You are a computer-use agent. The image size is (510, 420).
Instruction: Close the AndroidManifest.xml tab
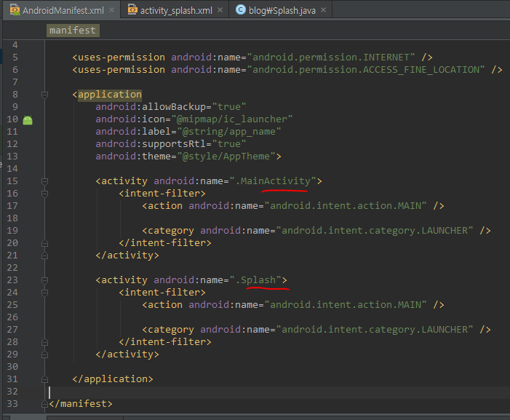coord(111,10)
